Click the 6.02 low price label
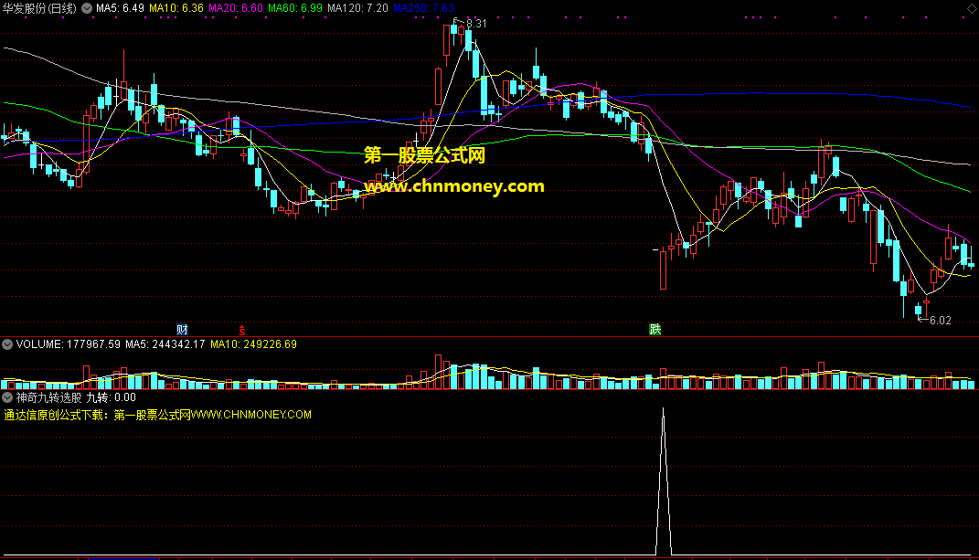Image resolution: width=979 pixels, height=560 pixels. pyautogui.click(x=941, y=321)
